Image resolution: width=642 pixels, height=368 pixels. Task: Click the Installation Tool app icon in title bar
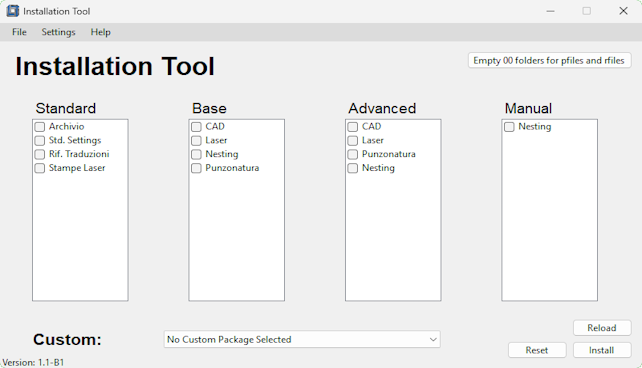click(x=13, y=11)
